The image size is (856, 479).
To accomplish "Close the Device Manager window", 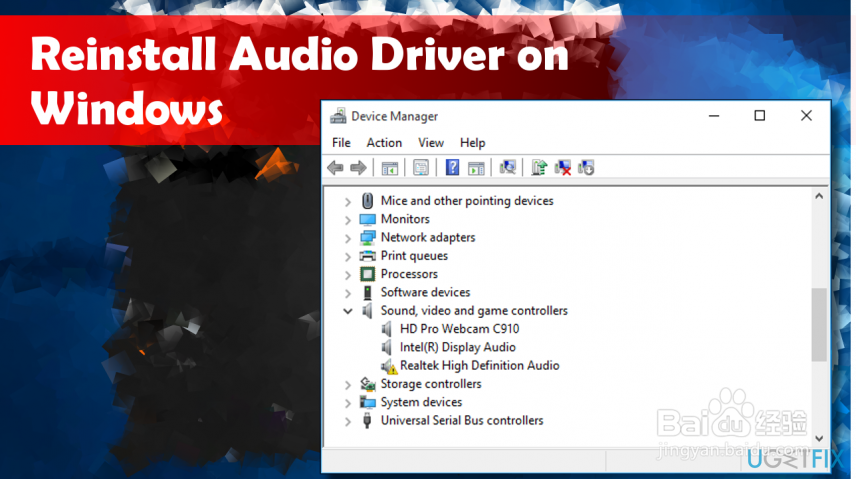I will click(806, 116).
